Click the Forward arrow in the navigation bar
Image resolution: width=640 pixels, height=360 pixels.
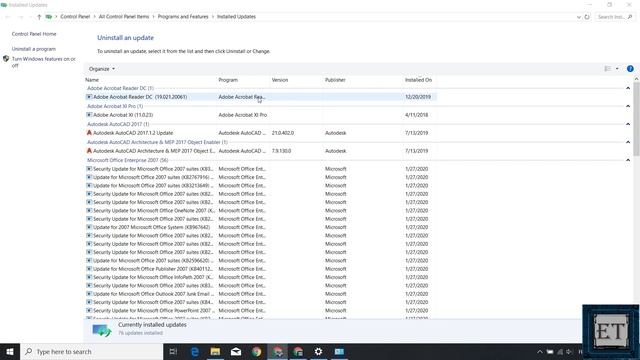(20, 17)
